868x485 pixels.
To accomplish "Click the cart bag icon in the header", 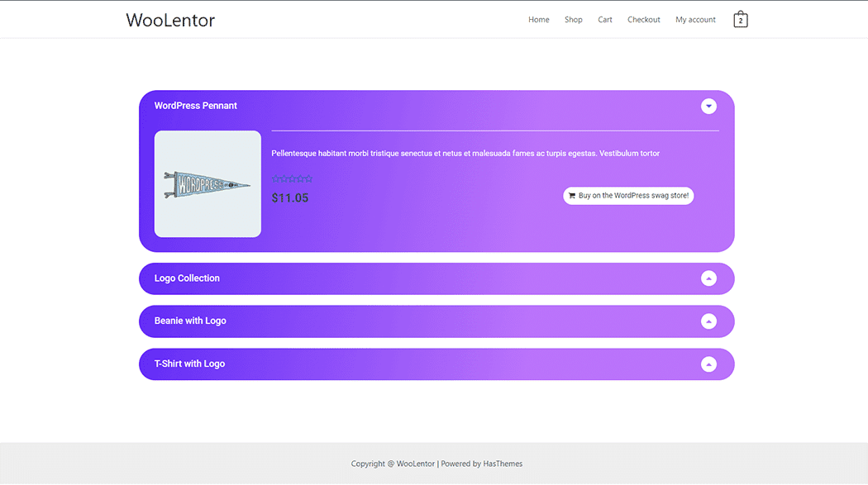I will [x=741, y=19].
